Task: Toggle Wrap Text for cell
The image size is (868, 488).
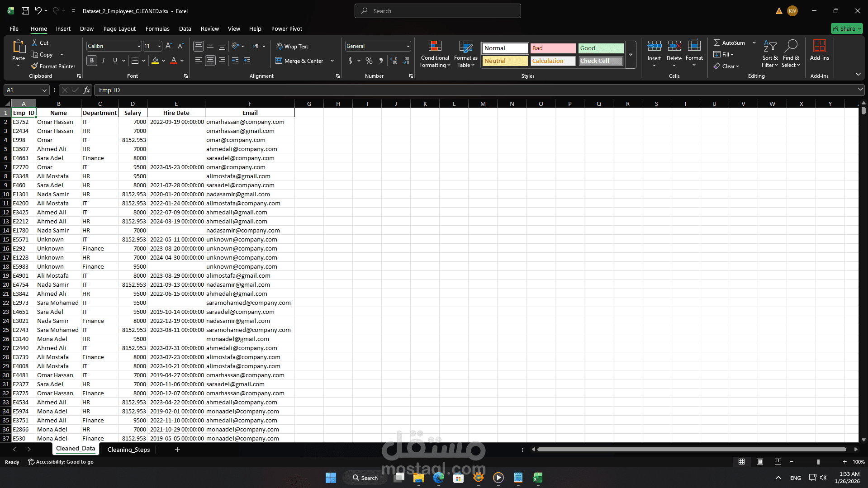Action: [292, 46]
